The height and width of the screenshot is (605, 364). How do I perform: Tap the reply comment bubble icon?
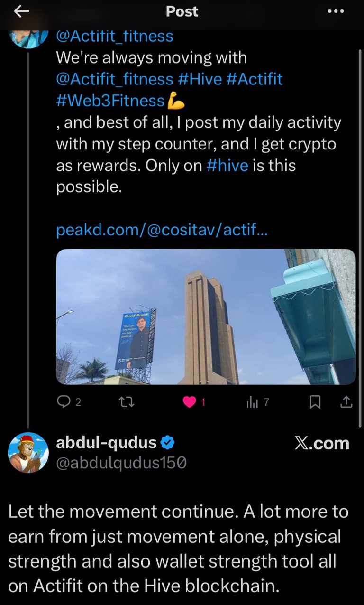(x=64, y=402)
